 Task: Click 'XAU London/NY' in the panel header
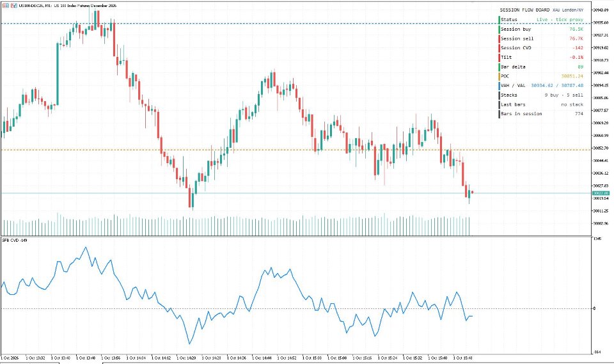(x=568, y=10)
